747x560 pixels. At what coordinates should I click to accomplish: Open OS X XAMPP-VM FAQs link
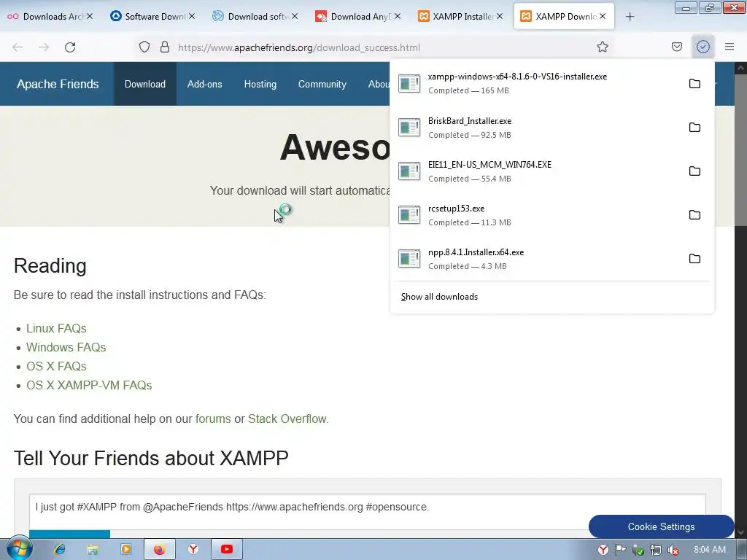(x=89, y=385)
